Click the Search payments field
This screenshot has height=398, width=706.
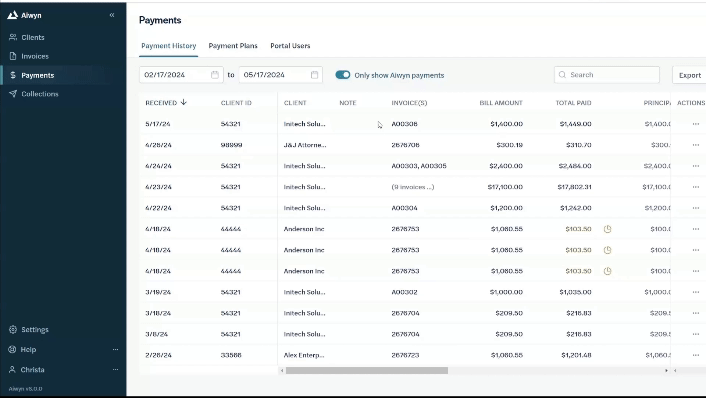click(607, 75)
